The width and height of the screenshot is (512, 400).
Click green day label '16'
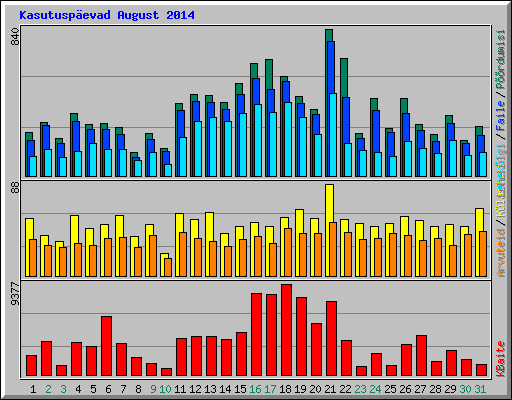point(255,389)
